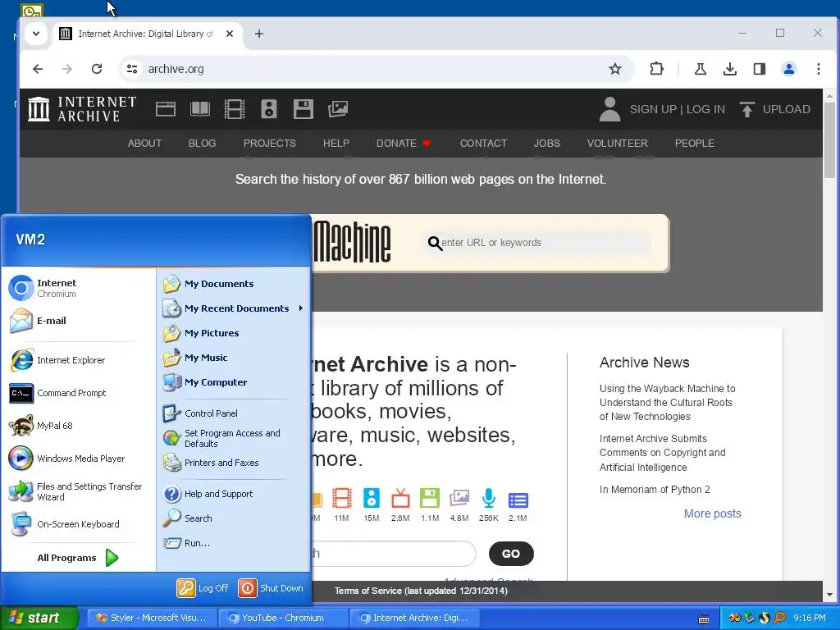
Task: Click the user avatar icon beside Sign Up
Action: pyautogui.click(x=609, y=109)
